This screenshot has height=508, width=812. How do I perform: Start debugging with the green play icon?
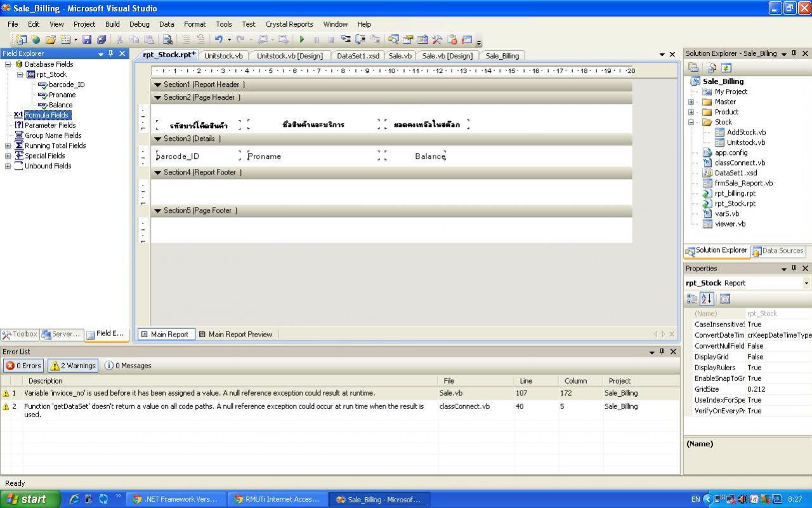302,39
